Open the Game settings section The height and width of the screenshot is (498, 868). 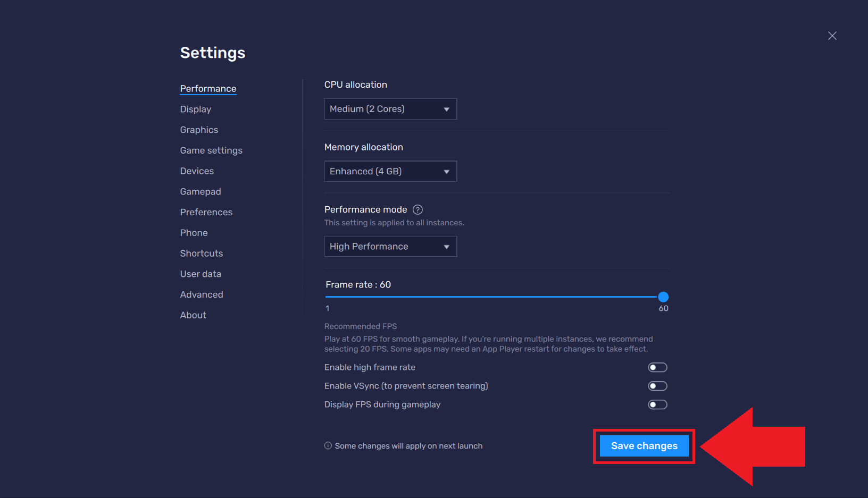click(211, 150)
